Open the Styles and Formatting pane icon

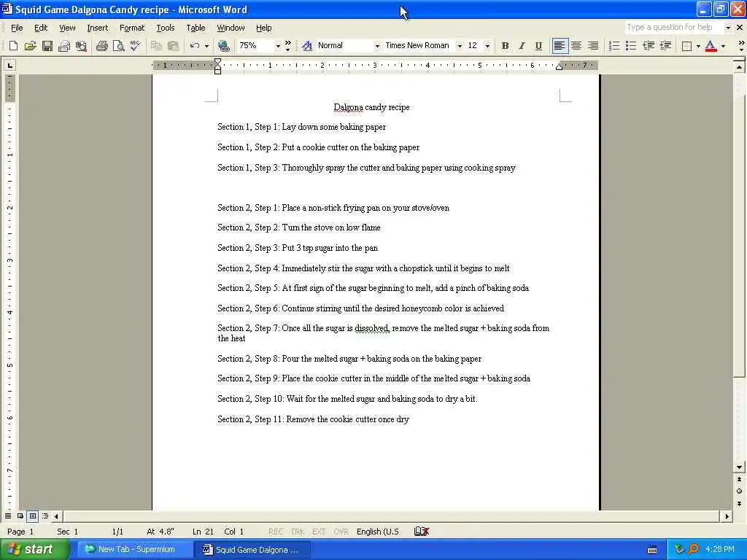(307, 46)
